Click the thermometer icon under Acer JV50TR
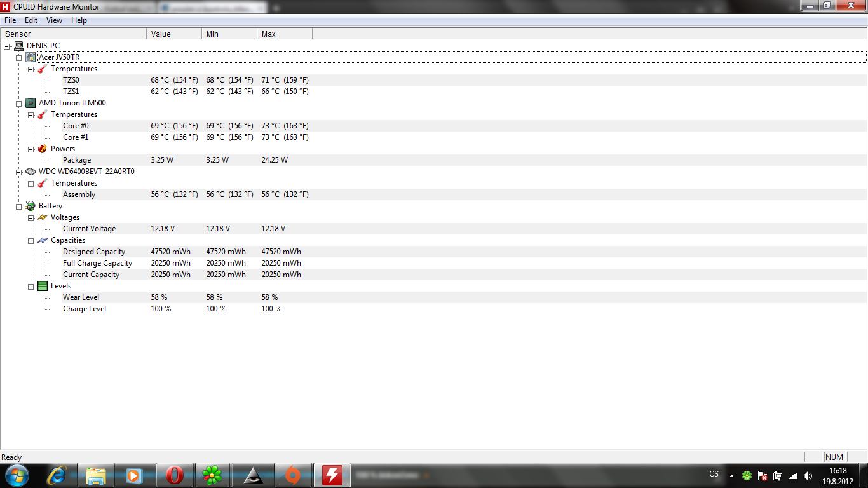The image size is (868, 488). point(43,69)
